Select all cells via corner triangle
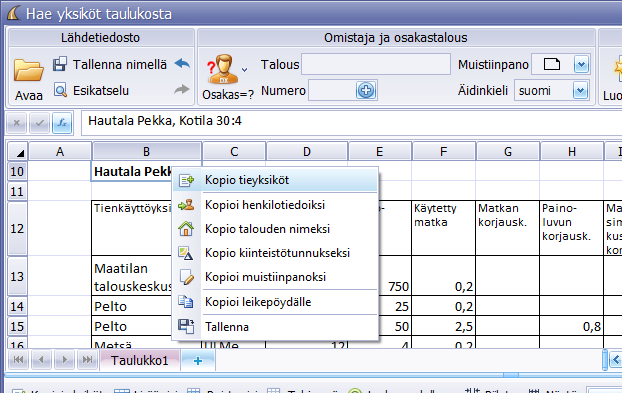The height and width of the screenshot is (393, 622). tap(17, 151)
